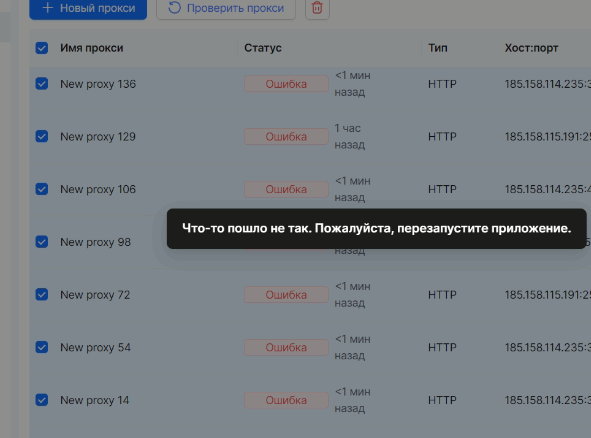This screenshot has width=591, height=438.
Task: Click HTTP type for New proxy 106
Action: click(x=442, y=189)
